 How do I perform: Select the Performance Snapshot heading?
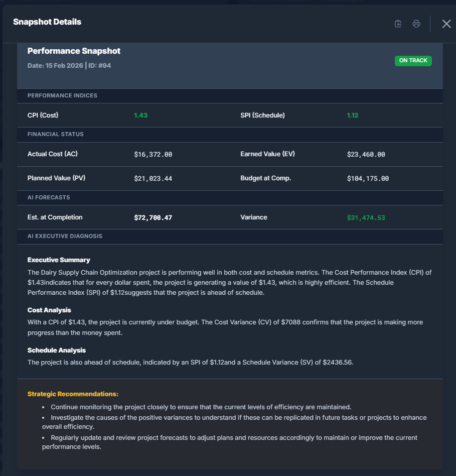click(74, 51)
